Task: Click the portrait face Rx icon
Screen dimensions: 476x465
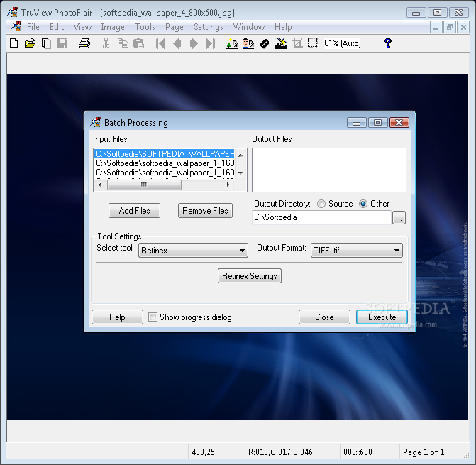Action: coord(248,44)
